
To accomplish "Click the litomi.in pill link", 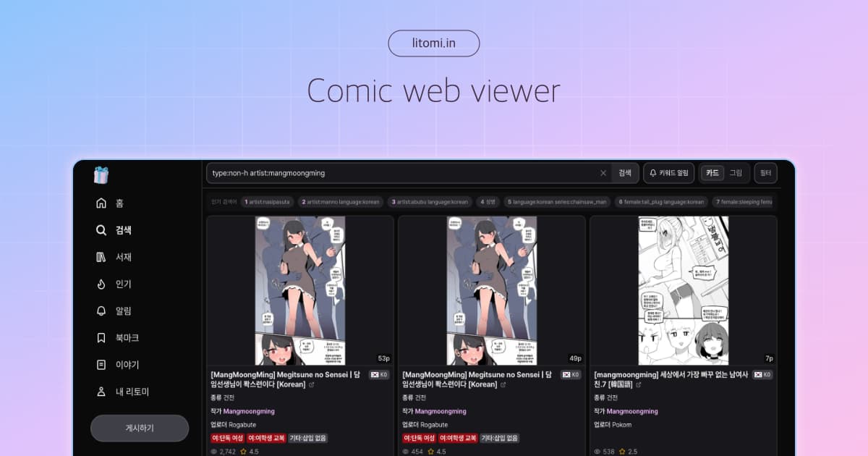I will (x=434, y=43).
